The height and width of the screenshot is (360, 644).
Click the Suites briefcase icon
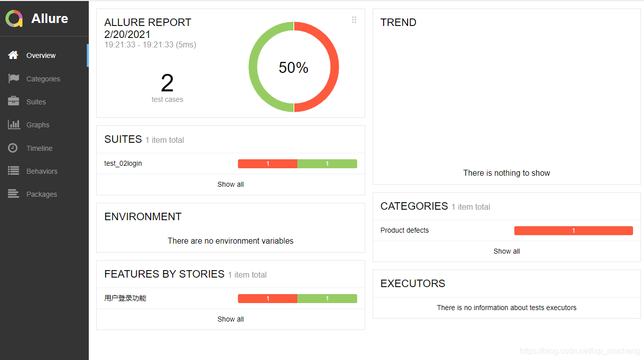13,101
